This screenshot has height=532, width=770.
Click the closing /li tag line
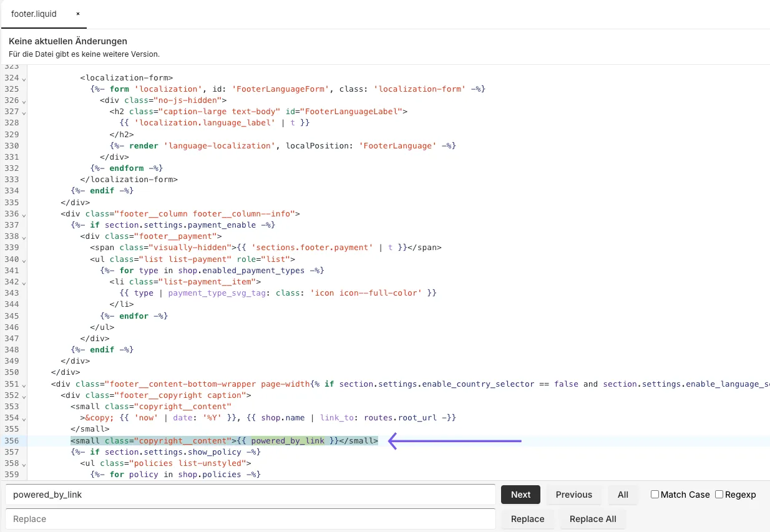pyautogui.click(x=122, y=304)
